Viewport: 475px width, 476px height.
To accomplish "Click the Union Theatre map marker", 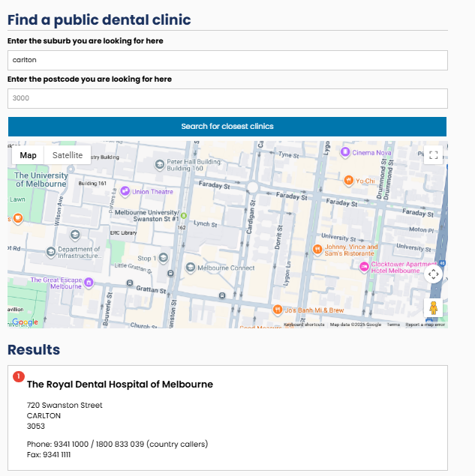I will tap(125, 191).
